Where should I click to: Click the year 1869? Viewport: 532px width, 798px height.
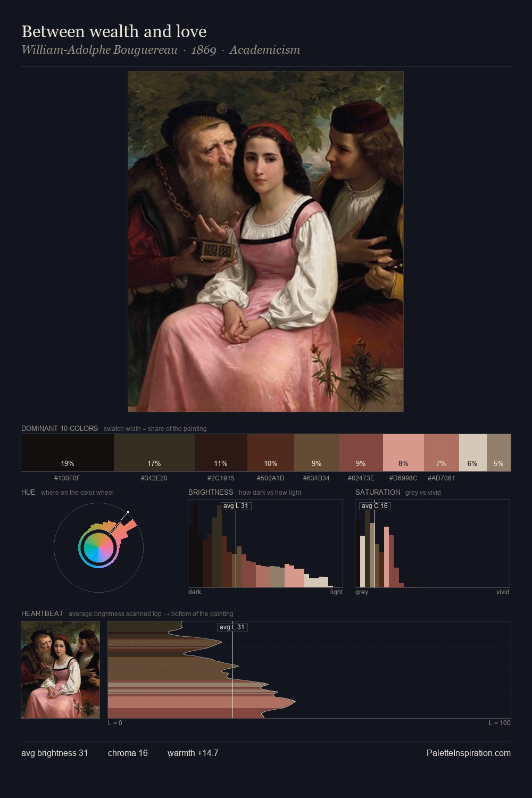pos(204,50)
